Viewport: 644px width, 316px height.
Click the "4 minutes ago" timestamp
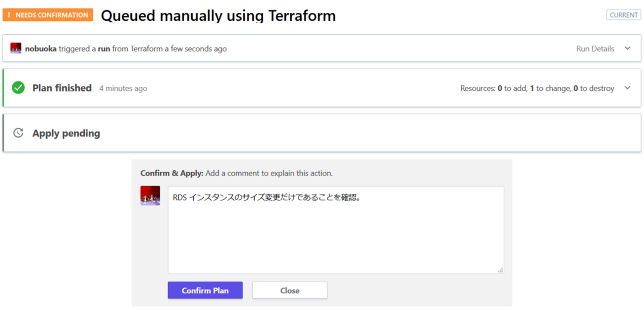pyautogui.click(x=123, y=89)
